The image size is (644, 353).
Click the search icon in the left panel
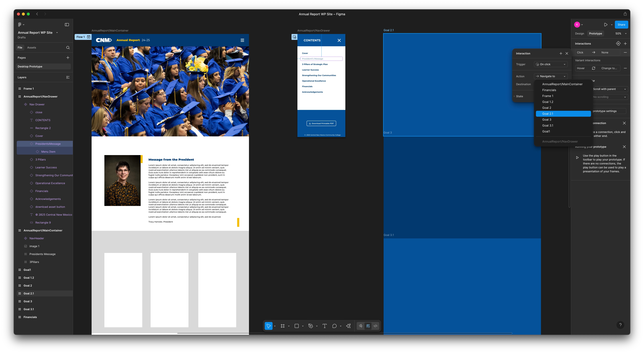[68, 48]
